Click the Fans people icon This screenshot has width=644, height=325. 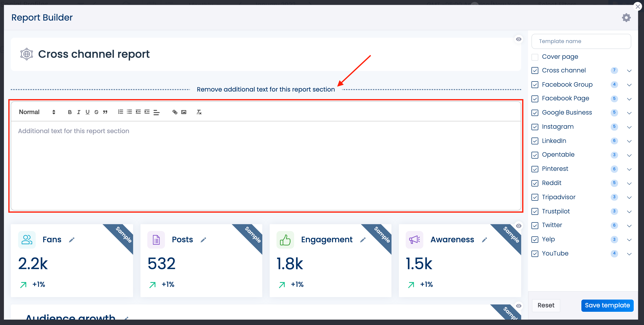pyautogui.click(x=27, y=240)
